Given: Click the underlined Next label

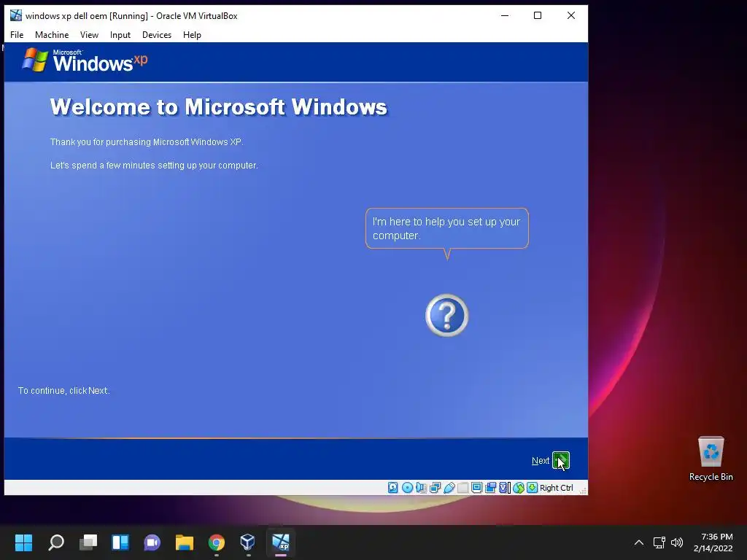Looking at the screenshot, I should pyautogui.click(x=541, y=461).
